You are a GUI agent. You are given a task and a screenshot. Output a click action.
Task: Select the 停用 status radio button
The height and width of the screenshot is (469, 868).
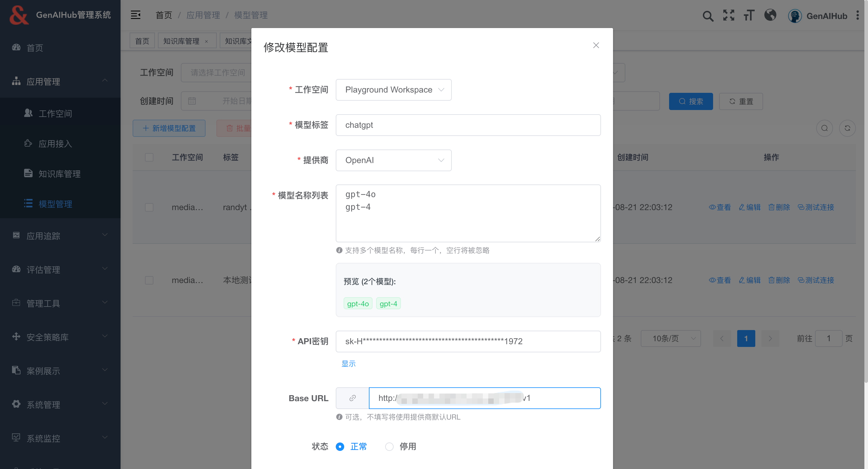click(x=389, y=446)
